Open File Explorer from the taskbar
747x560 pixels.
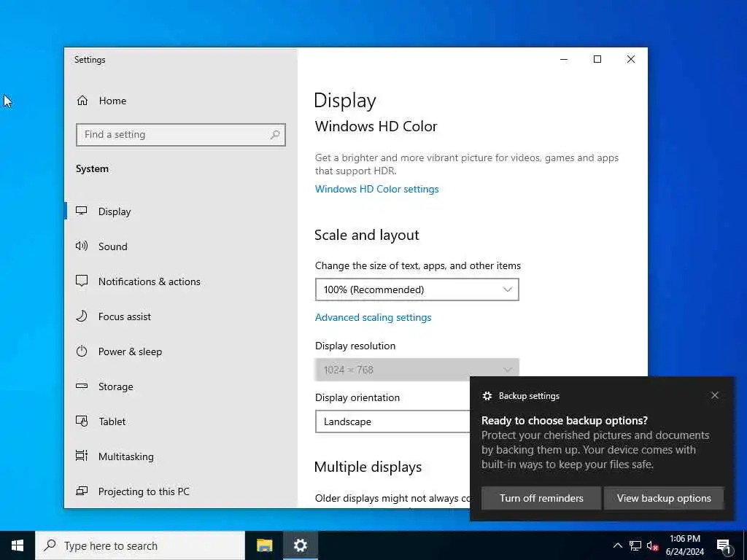pos(264,545)
